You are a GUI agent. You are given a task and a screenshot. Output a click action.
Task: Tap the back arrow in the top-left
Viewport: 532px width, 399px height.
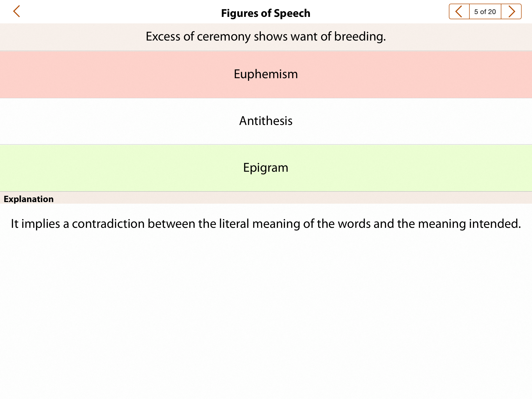[x=17, y=12]
